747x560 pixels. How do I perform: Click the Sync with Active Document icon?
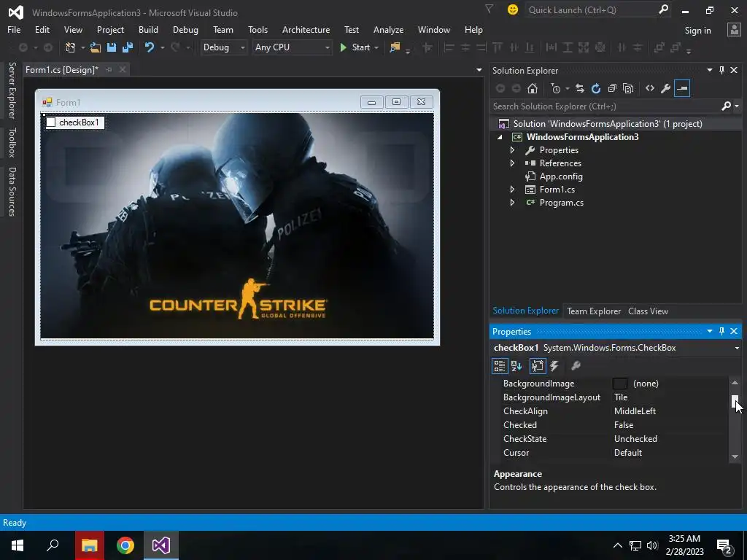[x=580, y=88]
